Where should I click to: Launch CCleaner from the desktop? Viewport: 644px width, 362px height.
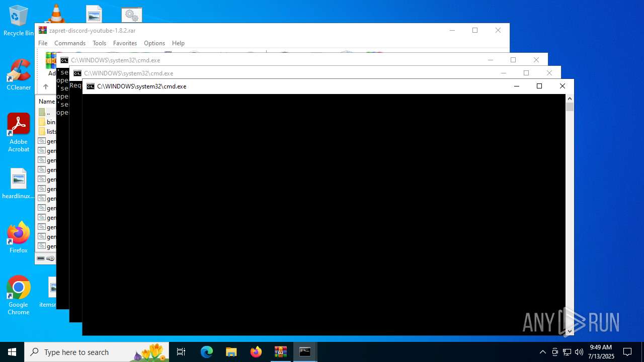click(19, 75)
